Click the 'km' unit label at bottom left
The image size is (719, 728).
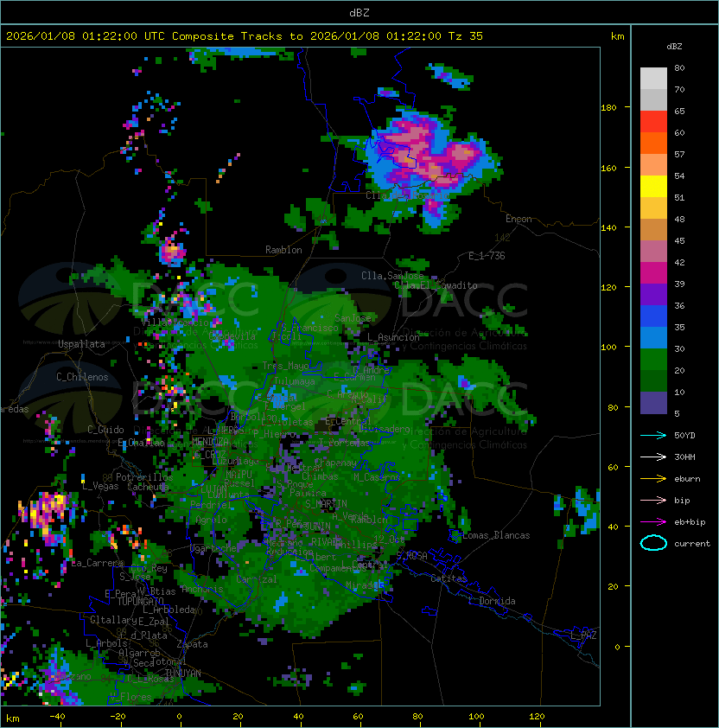tap(13, 718)
